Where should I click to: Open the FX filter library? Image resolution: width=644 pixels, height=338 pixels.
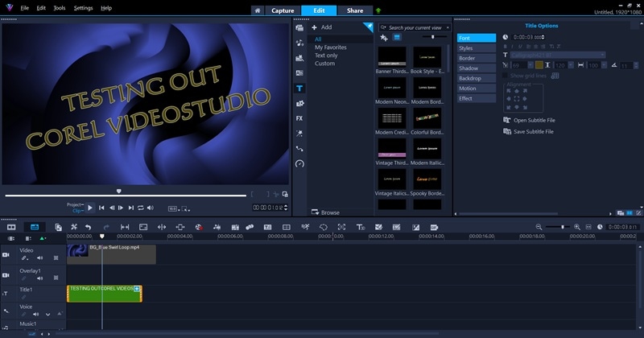pos(299,118)
